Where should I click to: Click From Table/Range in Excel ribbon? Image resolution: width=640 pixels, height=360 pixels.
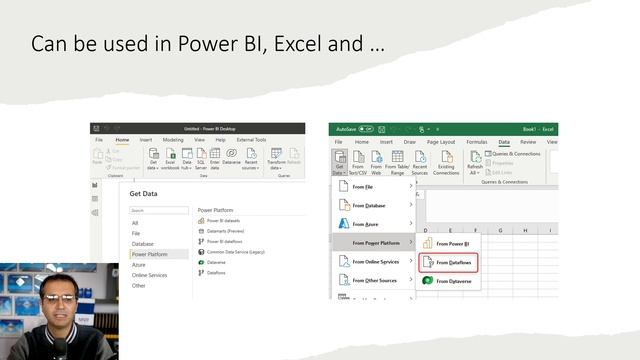pyautogui.click(x=397, y=163)
